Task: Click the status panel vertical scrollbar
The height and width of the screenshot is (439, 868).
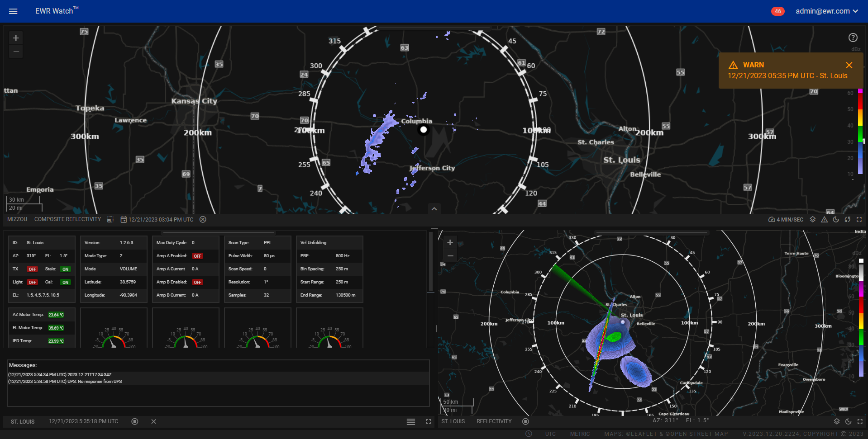Action: pyautogui.click(x=431, y=262)
